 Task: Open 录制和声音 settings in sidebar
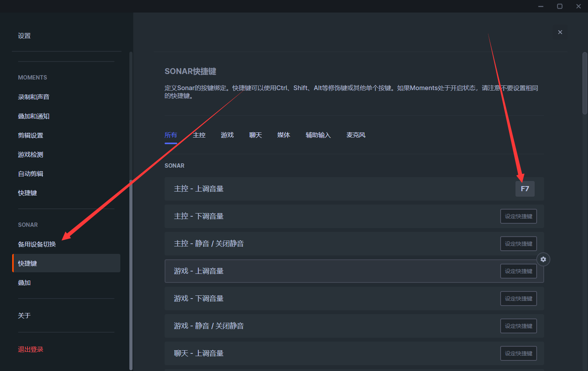coord(34,97)
